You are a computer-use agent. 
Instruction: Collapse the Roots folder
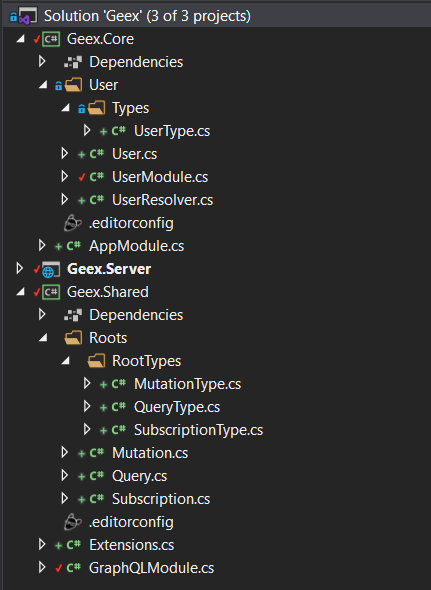(43, 338)
